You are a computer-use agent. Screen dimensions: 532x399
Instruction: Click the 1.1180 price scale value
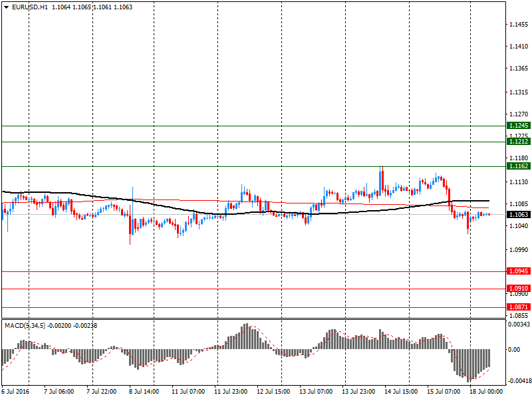(519, 158)
